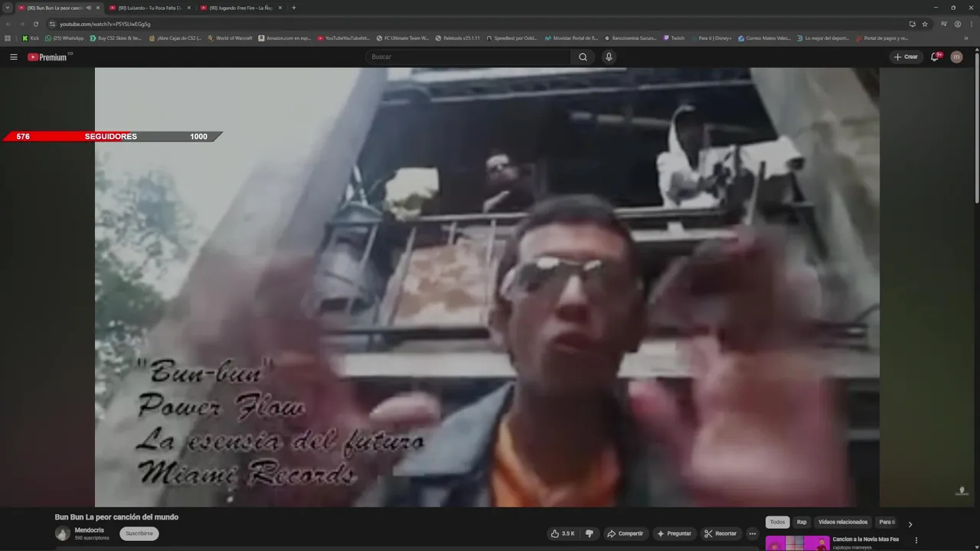980x551 pixels.
Task: Click the Crear button
Action: [x=906, y=57]
